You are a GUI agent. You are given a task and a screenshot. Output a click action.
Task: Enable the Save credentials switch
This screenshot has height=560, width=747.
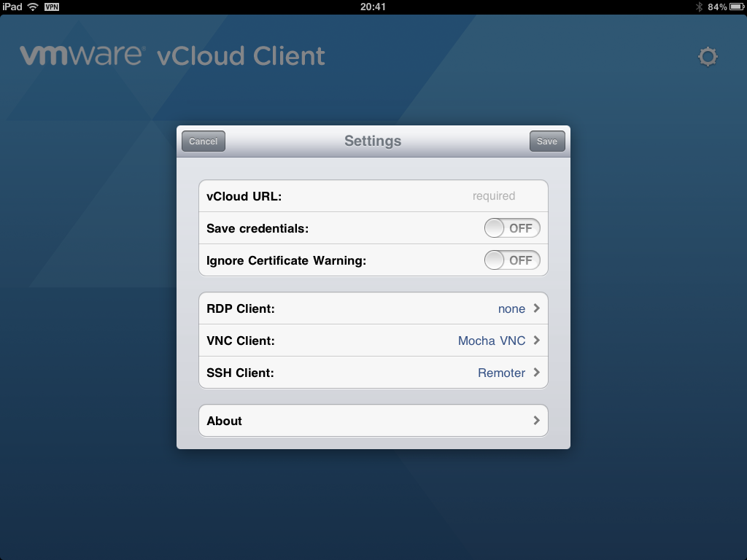click(x=512, y=228)
